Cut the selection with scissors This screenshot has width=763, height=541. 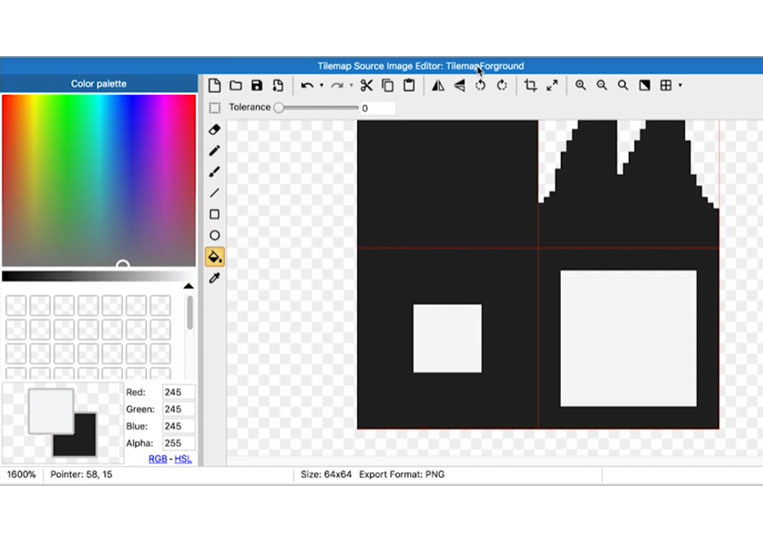click(x=366, y=86)
